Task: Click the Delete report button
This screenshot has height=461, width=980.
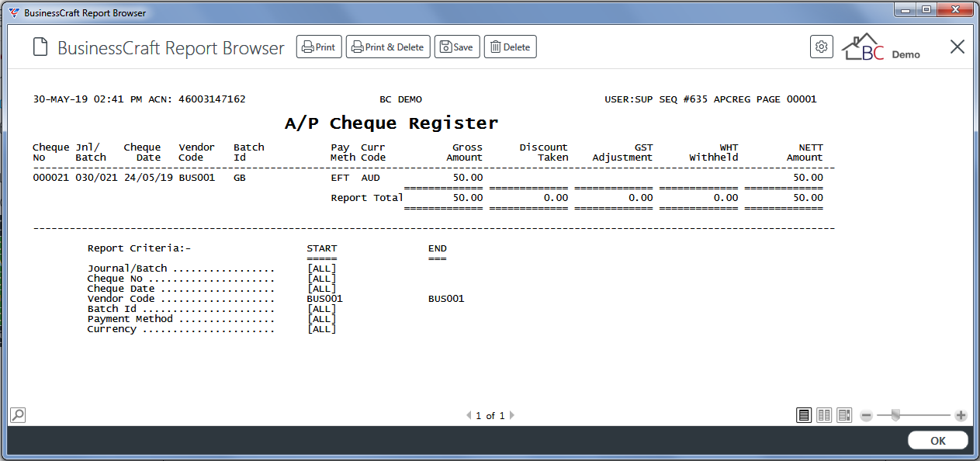Action: pyautogui.click(x=511, y=47)
